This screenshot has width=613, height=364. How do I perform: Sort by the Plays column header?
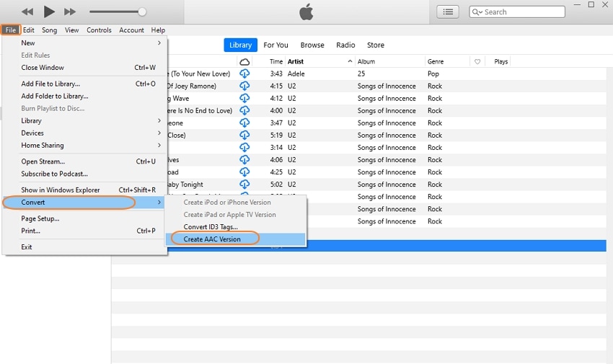tap(500, 62)
